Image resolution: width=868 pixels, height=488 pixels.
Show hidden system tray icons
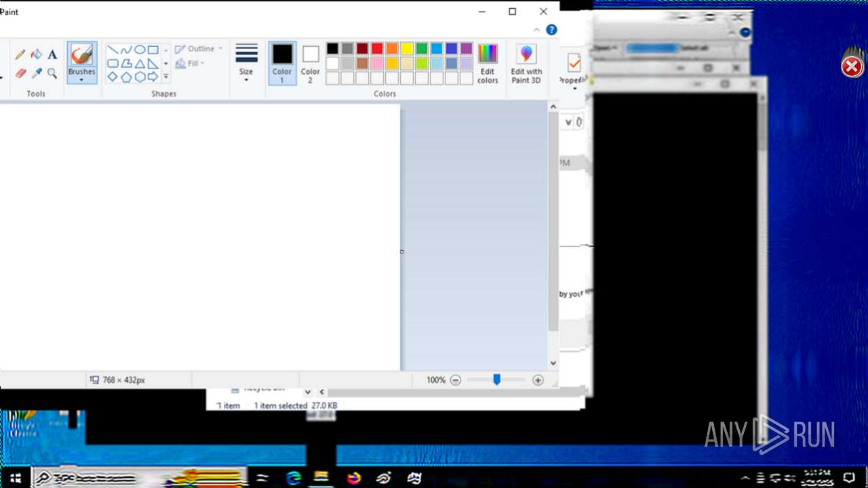point(745,478)
